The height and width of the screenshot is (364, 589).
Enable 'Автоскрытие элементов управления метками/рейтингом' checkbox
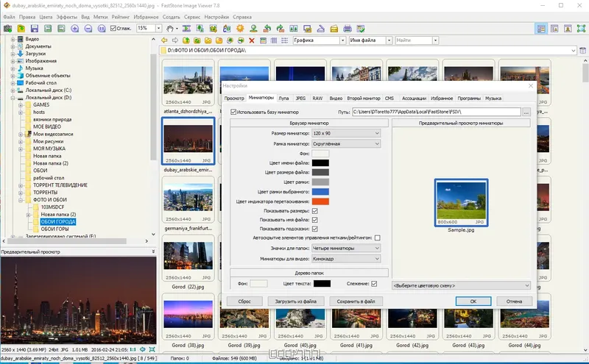pyautogui.click(x=377, y=238)
